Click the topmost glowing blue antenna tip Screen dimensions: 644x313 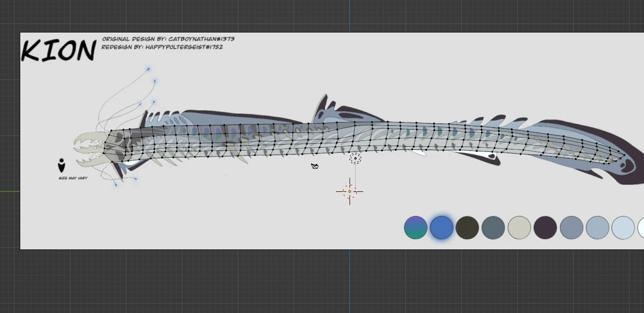pos(148,69)
